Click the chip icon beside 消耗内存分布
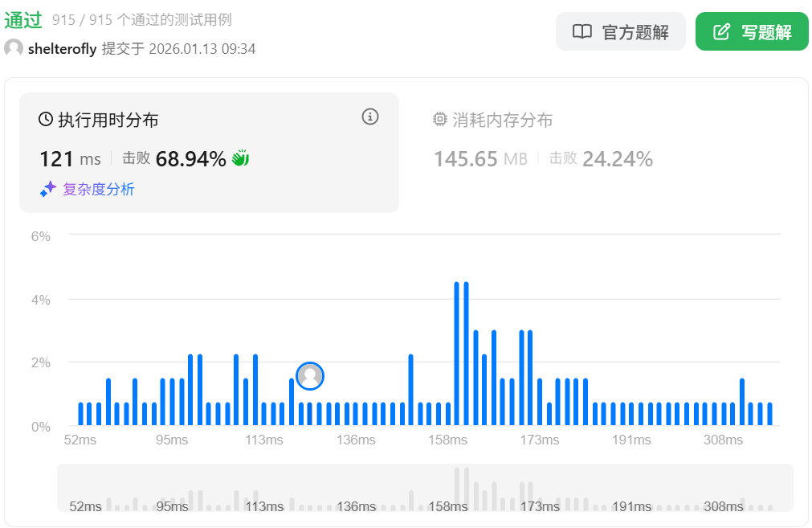This screenshot has height=528, width=812. 440,121
